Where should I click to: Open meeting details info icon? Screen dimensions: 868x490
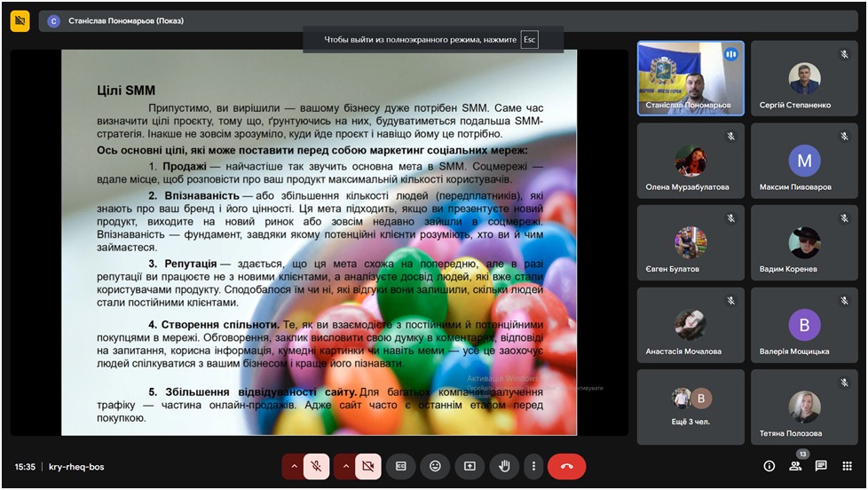(769, 466)
